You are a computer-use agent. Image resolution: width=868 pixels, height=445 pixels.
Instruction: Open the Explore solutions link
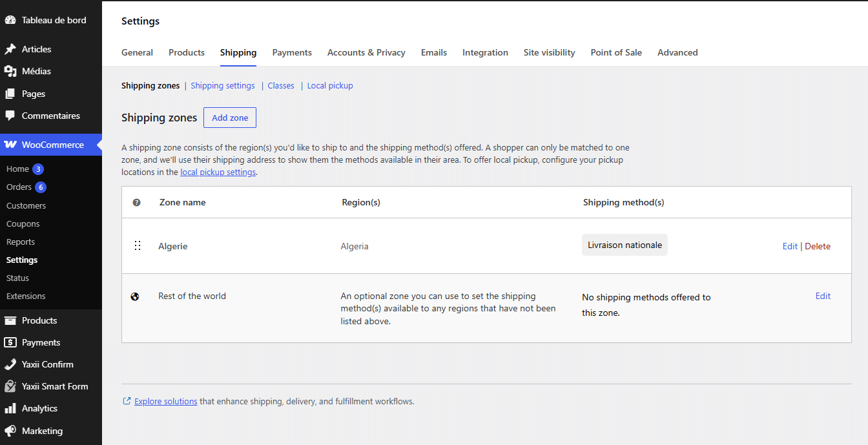tap(166, 401)
